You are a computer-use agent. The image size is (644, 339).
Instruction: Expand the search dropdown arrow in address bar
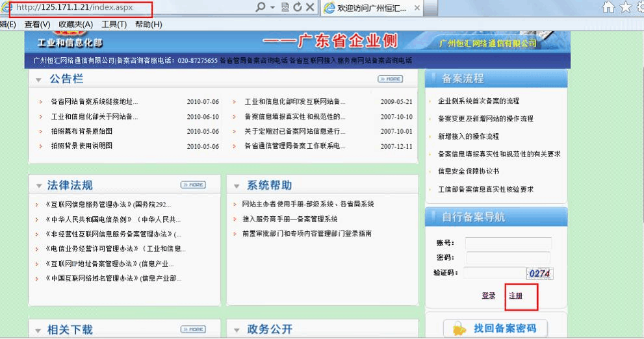tap(271, 8)
